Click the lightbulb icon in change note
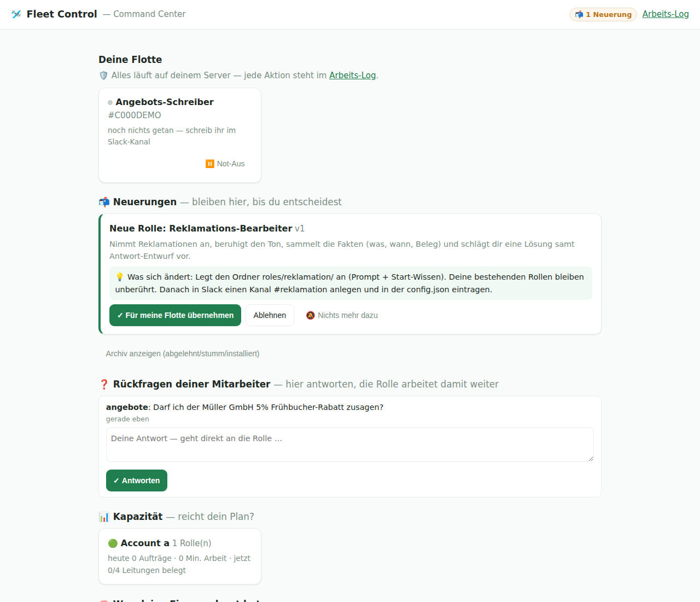The width and height of the screenshot is (700, 602). [x=120, y=277]
